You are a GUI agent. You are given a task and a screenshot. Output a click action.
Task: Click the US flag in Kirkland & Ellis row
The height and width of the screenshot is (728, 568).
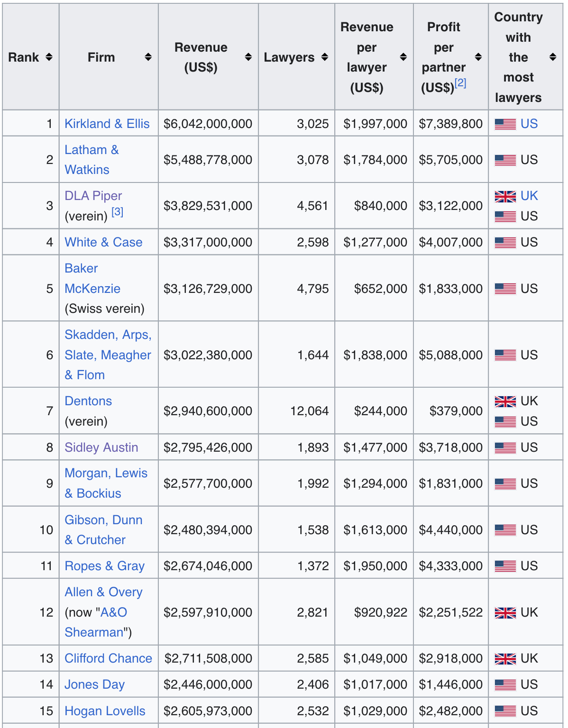pos(505,124)
